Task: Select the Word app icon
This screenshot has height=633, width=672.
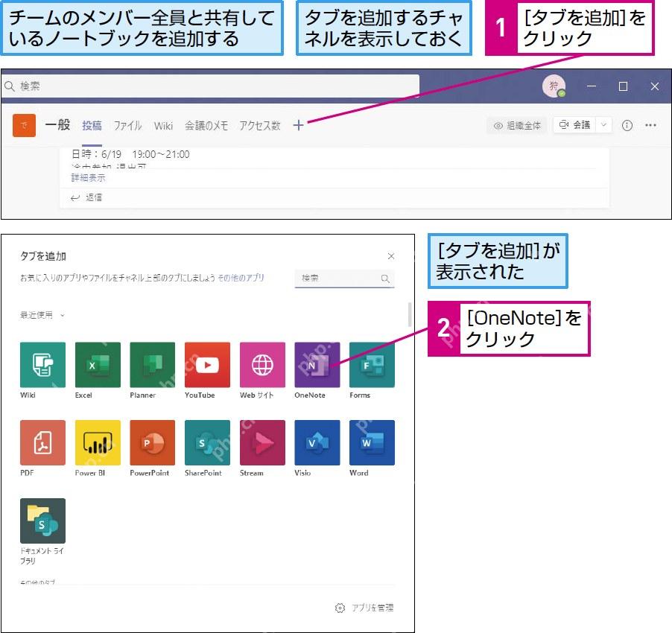Action: point(372,443)
